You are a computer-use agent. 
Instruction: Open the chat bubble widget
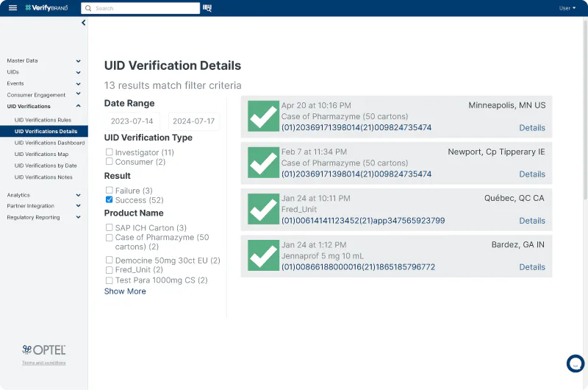(576, 364)
